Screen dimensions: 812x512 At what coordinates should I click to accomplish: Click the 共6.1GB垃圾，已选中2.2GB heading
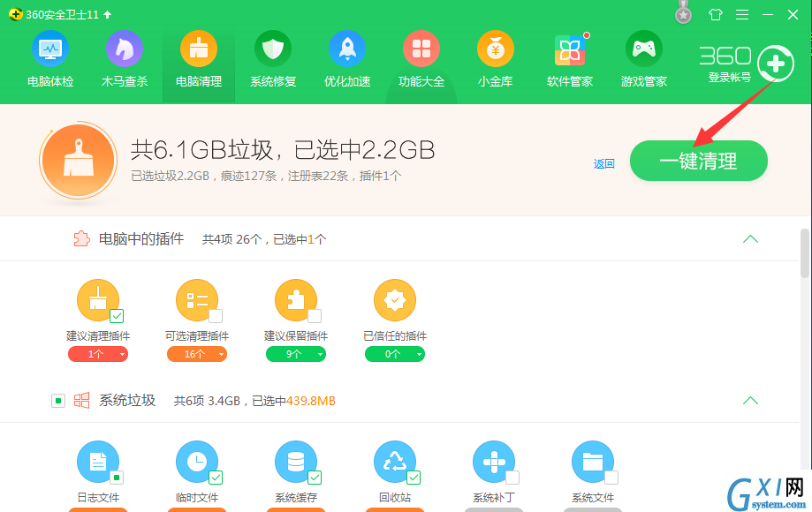(x=282, y=150)
